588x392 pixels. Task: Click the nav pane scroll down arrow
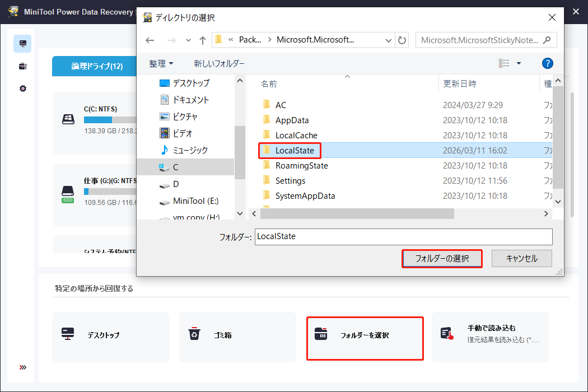tap(240, 213)
